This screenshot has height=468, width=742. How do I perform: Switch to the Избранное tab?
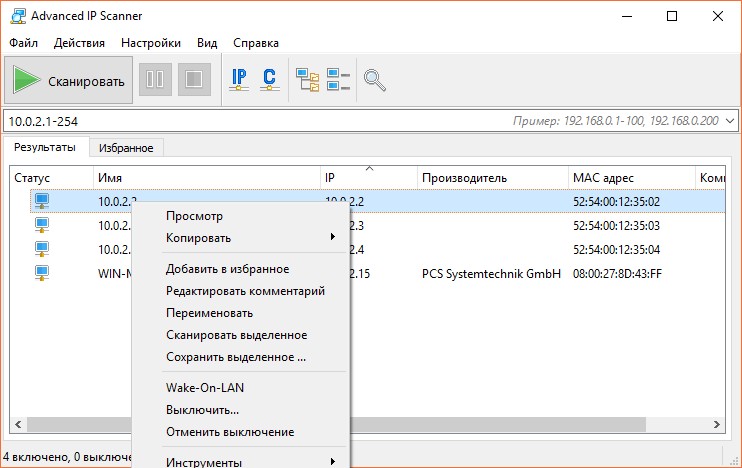(x=126, y=148)
